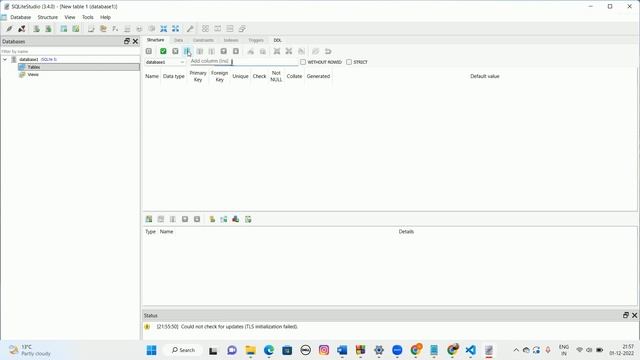Switch to the Triggers tab
This screenshot has height=360, width=640.
[x=256, y=40]
